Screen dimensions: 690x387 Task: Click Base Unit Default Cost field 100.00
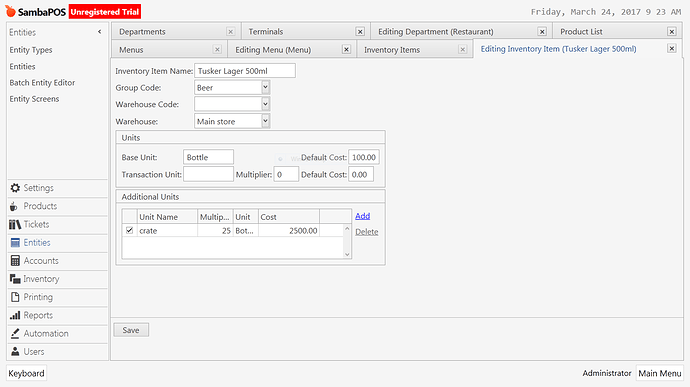(x=363, y=157)
